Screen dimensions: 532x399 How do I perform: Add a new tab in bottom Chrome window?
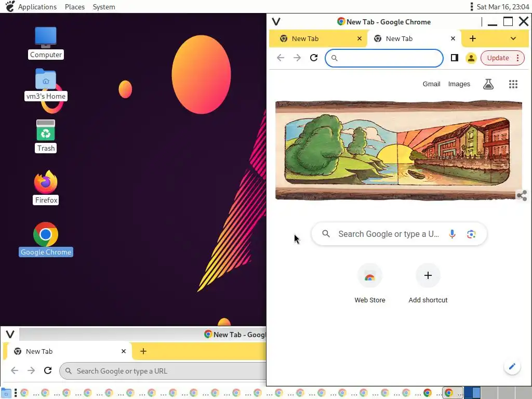pos(143,351)
